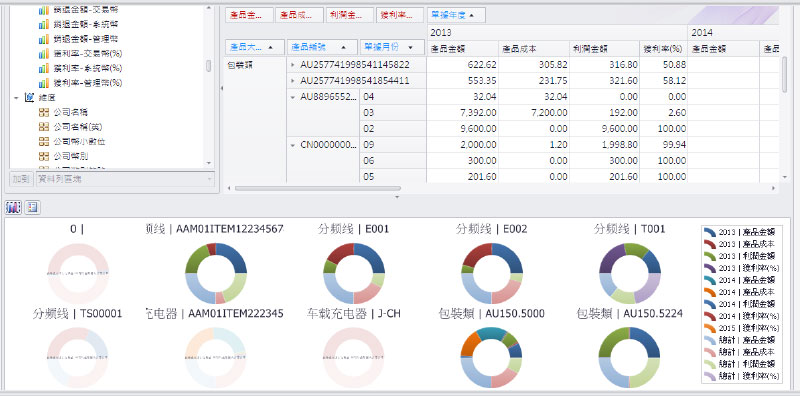Image resolution: width=800 pixels, height=396 pixels.
Task: Select the 2014 year column header
Action: click(x=733, y=33)
